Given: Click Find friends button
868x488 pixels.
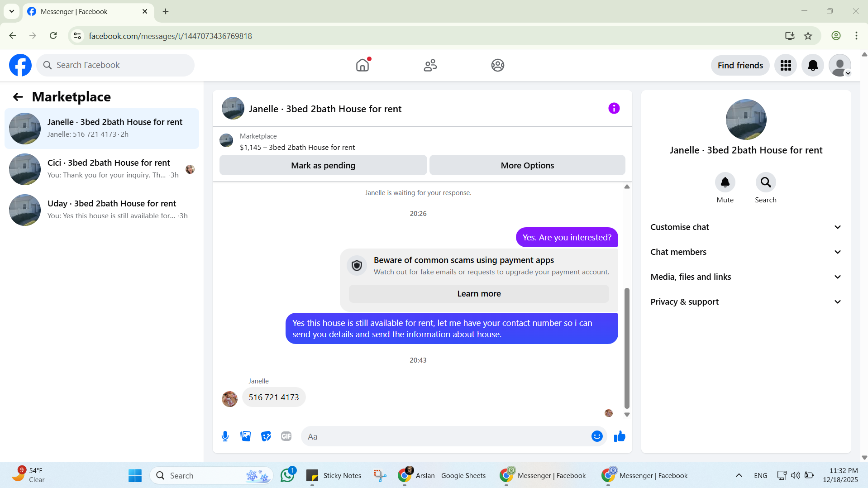Looking at the screenshot, I should pyautogui.click(x=740, y=66).
